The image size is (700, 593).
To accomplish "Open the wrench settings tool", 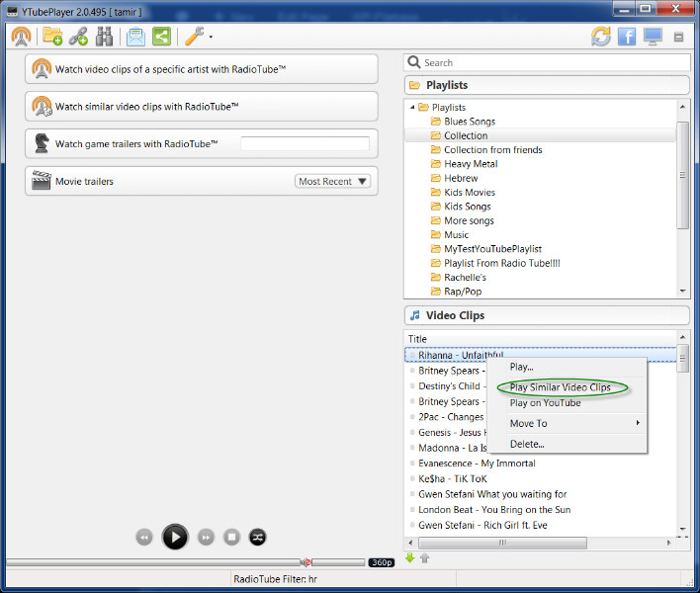I will coord(194,37).
